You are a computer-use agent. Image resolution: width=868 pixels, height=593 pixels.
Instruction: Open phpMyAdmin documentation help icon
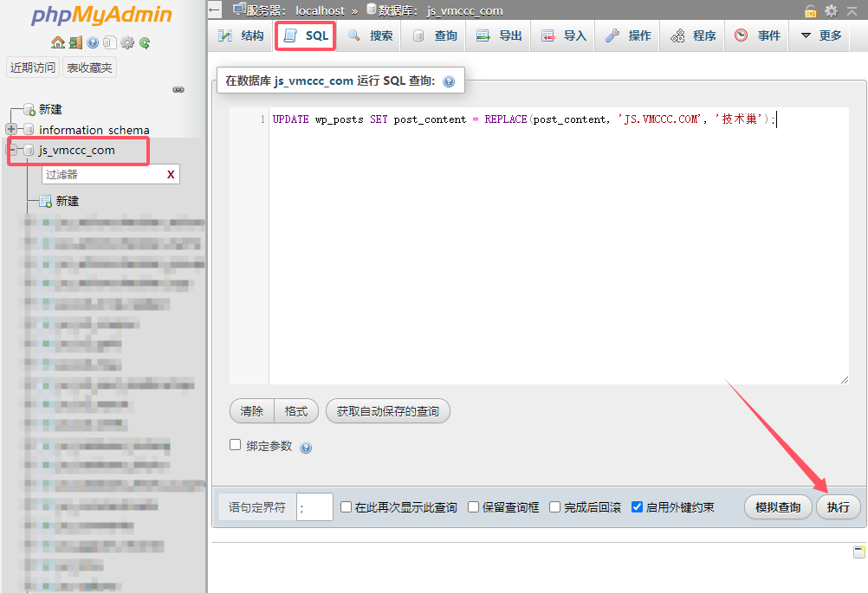pyautogui.click(x=93, y=42)
